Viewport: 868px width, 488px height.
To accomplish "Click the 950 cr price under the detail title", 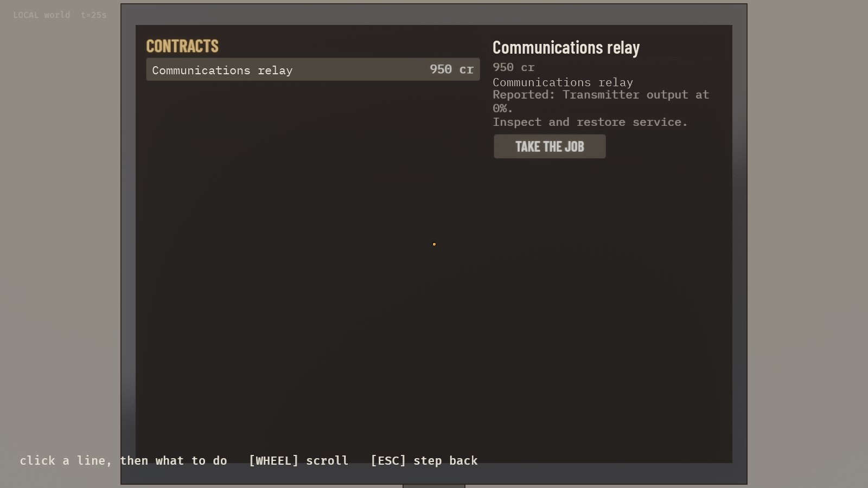I will click(513, 67).
